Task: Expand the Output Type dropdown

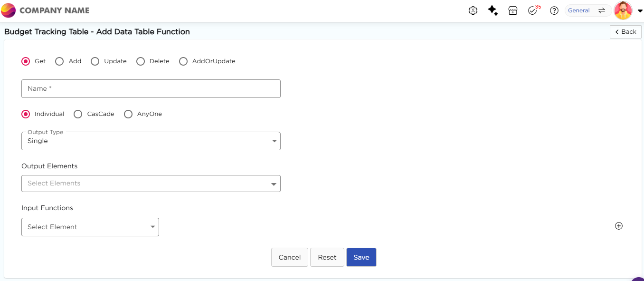Action: [x=151, y=141]
